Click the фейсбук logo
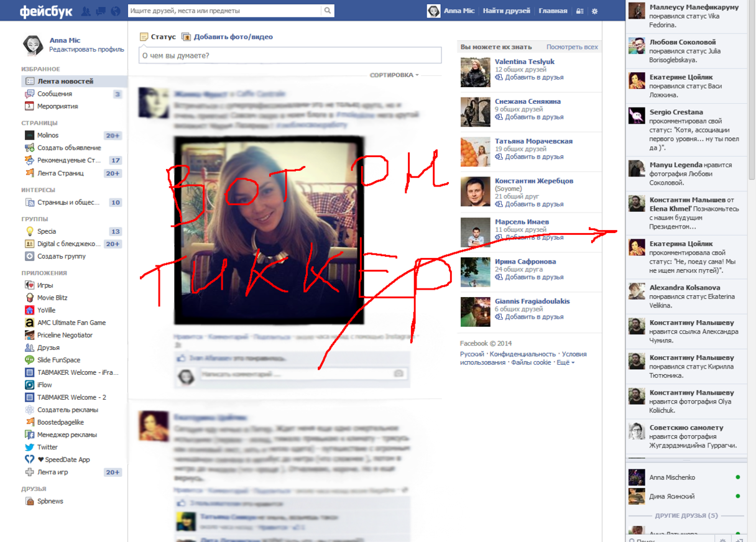 click(45, 11)
